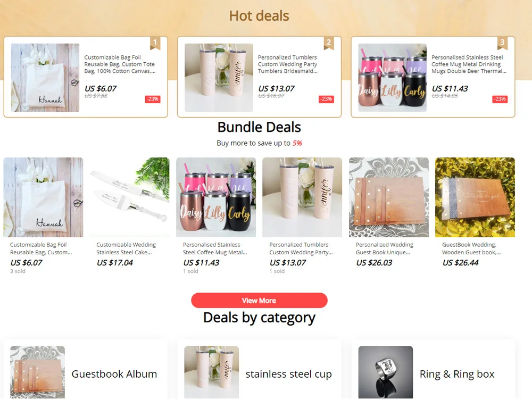
Task: Open the Ring & Ring box category
Action: click(x=433, y=372)
